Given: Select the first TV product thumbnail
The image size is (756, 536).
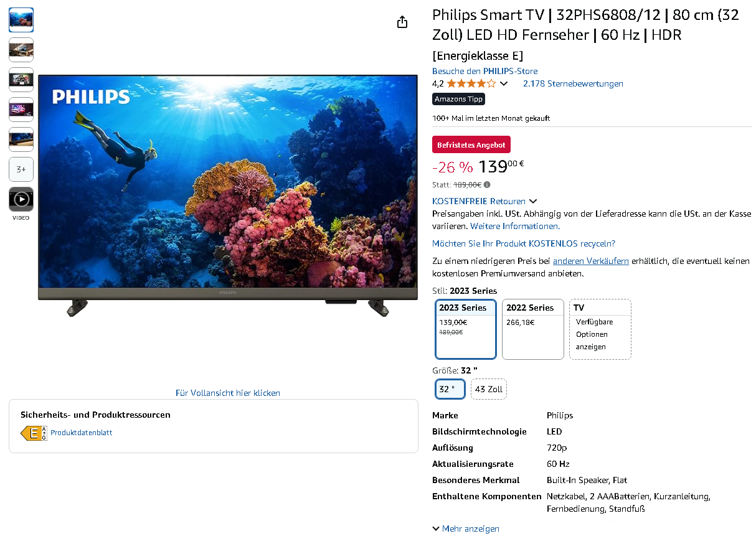Looking at the screenshot, I should point(21,20).
